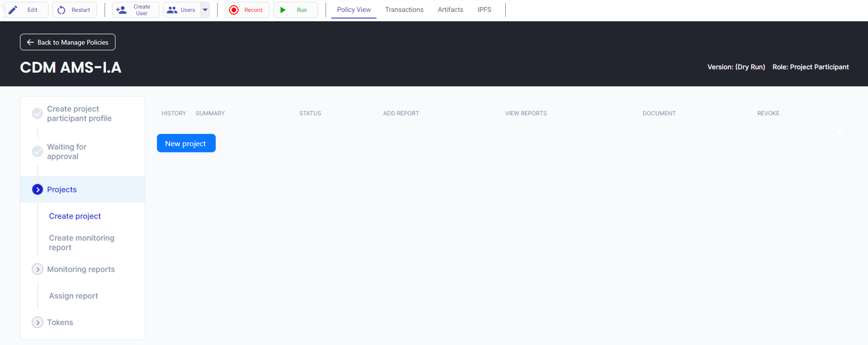Go Back to Manage Policies
The image size is (868, 345).
(x=68, y=42)
